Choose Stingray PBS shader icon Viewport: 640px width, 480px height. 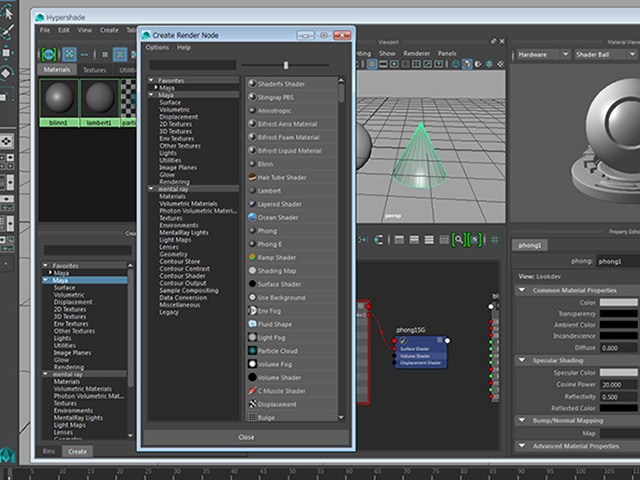(x=252, y=97)
